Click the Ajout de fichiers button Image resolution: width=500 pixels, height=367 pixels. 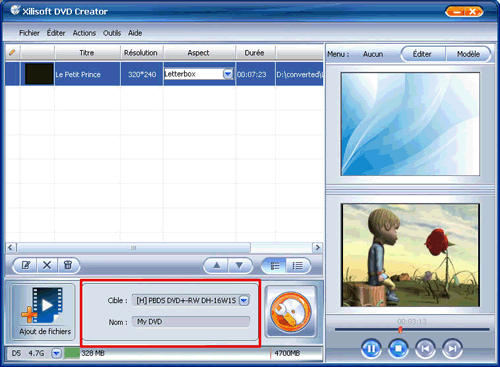click(43, 312)
